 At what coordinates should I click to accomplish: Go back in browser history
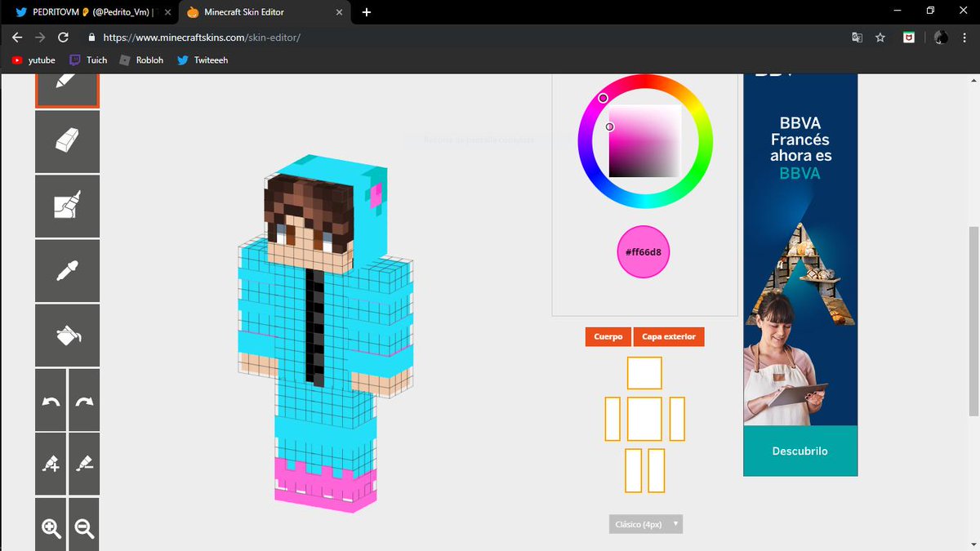pos(17,38)
